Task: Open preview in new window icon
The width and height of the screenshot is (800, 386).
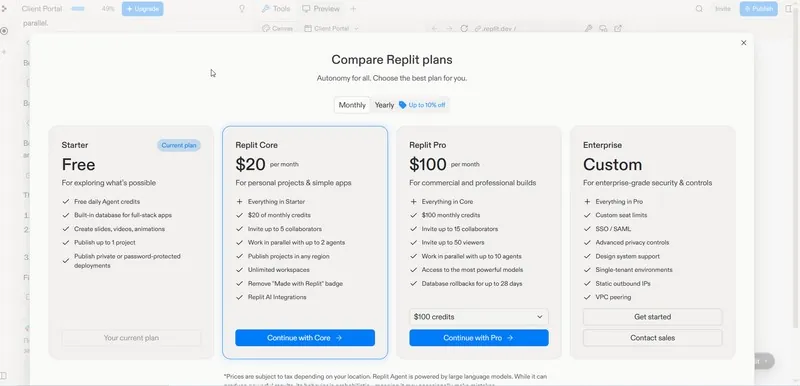Action: 618,29
